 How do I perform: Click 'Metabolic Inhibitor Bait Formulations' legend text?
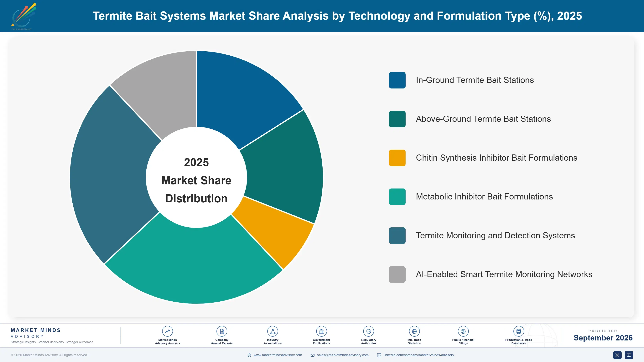484,197
